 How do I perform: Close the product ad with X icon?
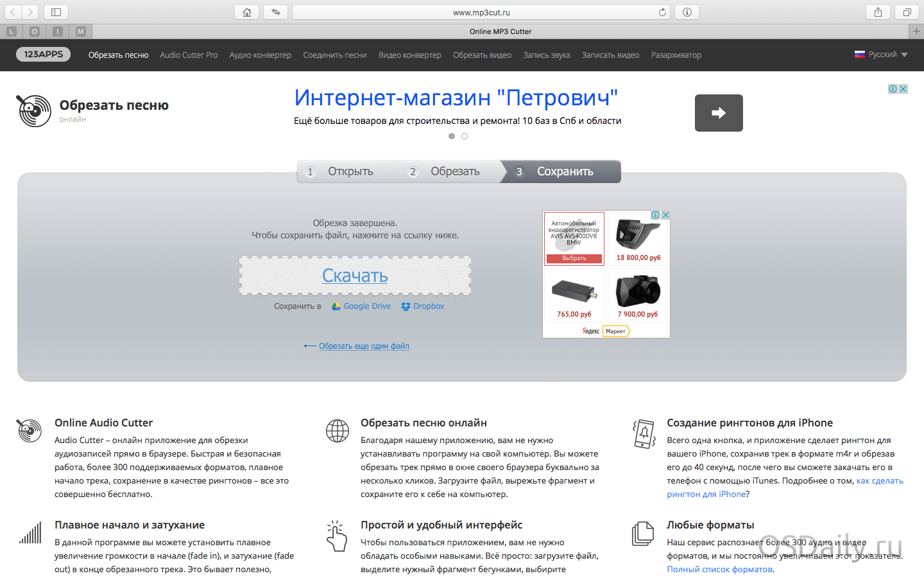tap(665, 215)
